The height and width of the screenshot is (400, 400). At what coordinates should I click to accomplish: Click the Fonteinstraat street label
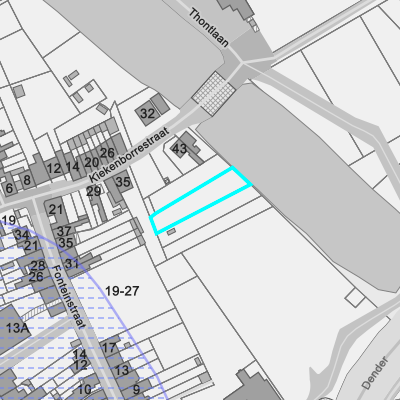click(x=68, y=297)
